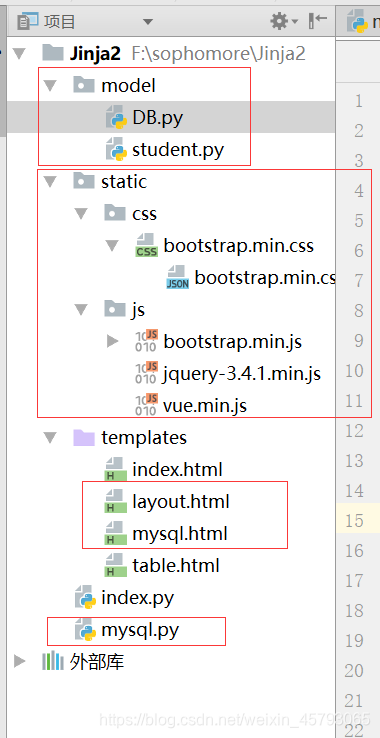Click the purple templates folder icon
The image size is (380, 738).
[84, 437]
